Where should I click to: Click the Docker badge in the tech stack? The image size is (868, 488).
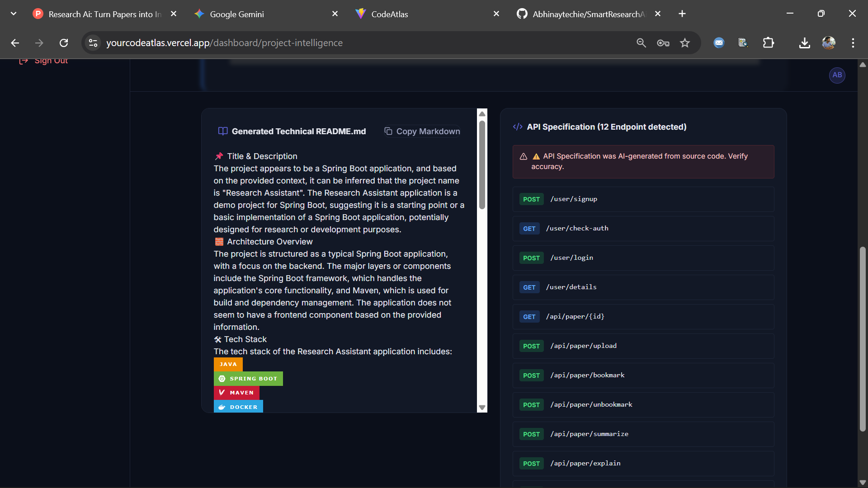pos(238,407)
